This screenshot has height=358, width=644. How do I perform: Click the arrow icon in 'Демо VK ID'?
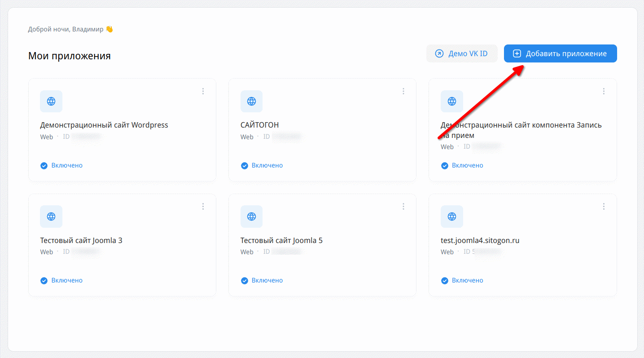439,53
